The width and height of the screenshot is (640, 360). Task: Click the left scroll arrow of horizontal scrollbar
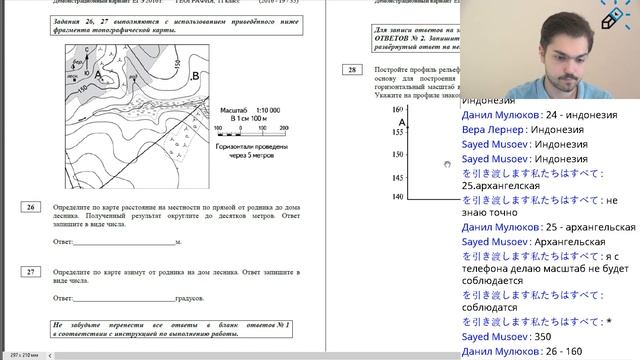point(50,356)
